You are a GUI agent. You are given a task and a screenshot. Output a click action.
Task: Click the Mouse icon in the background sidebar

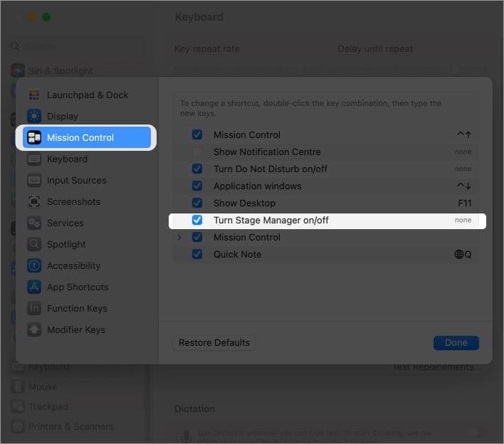click(x=18, y=386)
